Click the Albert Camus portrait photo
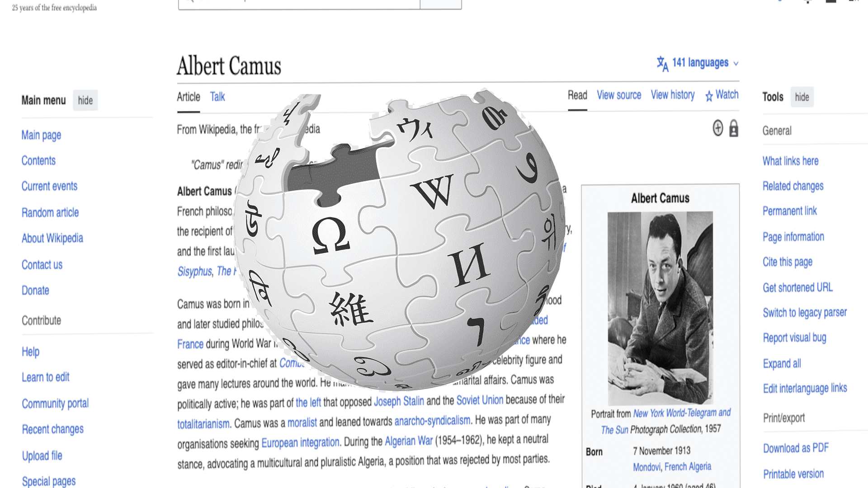 660,308
